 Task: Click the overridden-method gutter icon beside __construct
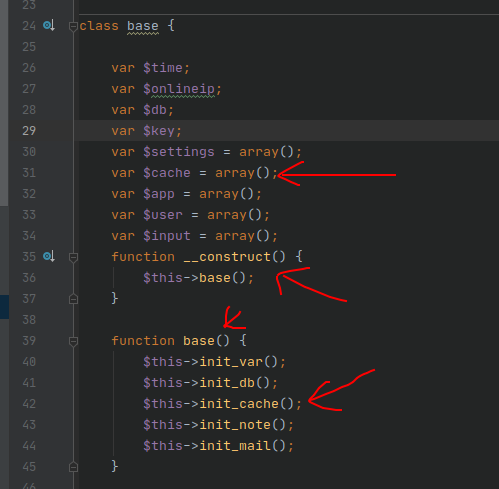point(49,257)
